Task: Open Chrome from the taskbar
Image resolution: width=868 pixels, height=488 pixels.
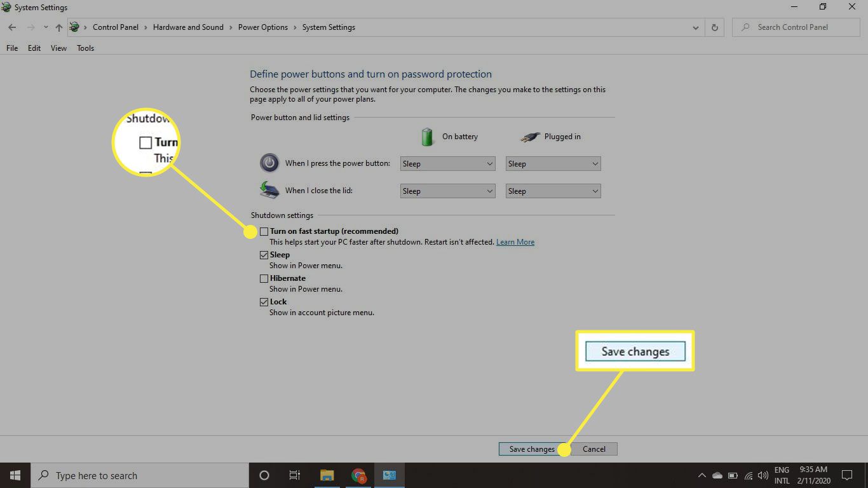Action: click(358, 475)
